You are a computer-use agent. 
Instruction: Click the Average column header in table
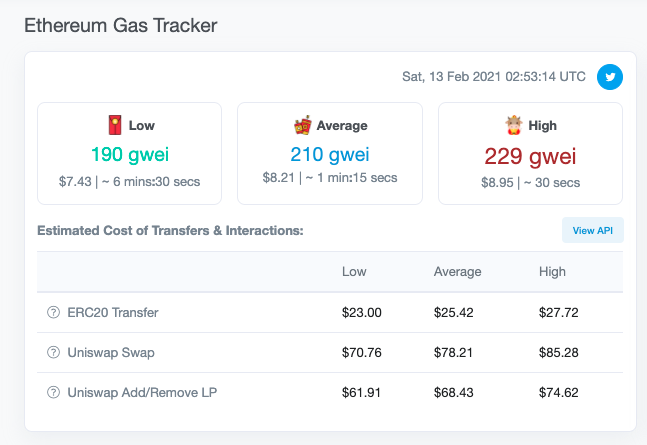(x=457, y=272)
